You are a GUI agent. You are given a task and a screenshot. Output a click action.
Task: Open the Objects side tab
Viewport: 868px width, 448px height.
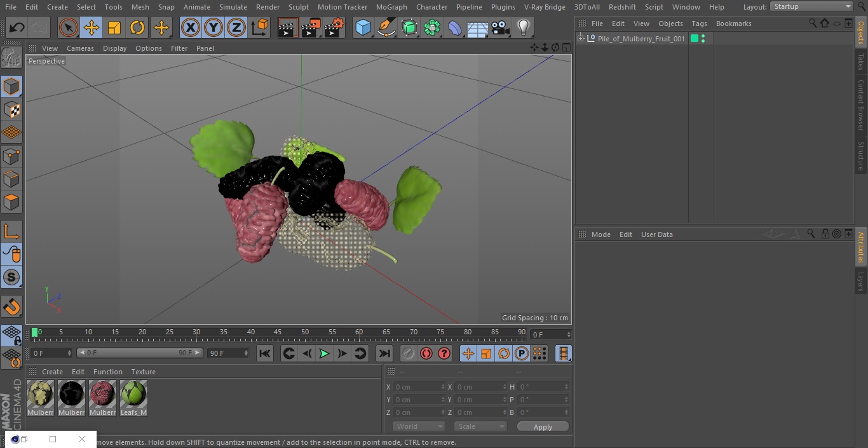[861, 32]
